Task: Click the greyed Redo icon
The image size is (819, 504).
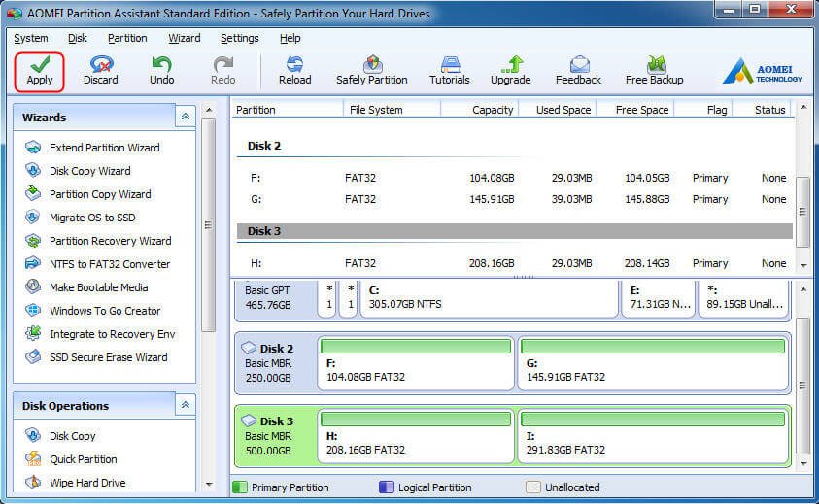Action: (223, 71)
